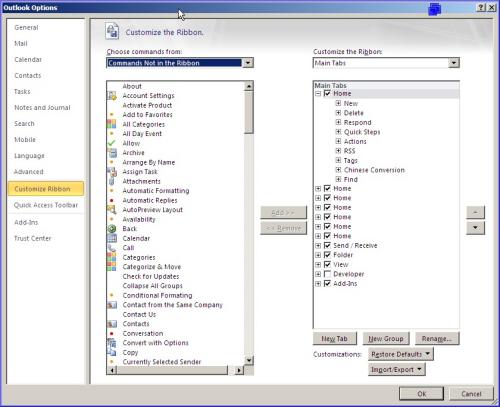Screen dimensions: 500x407
Task: Click the Contact from the Same Company icon
Action: coord(112,305)
